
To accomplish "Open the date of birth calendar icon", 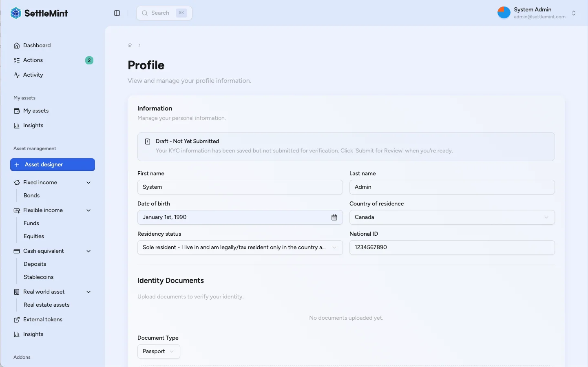I will tap(334, 217).
